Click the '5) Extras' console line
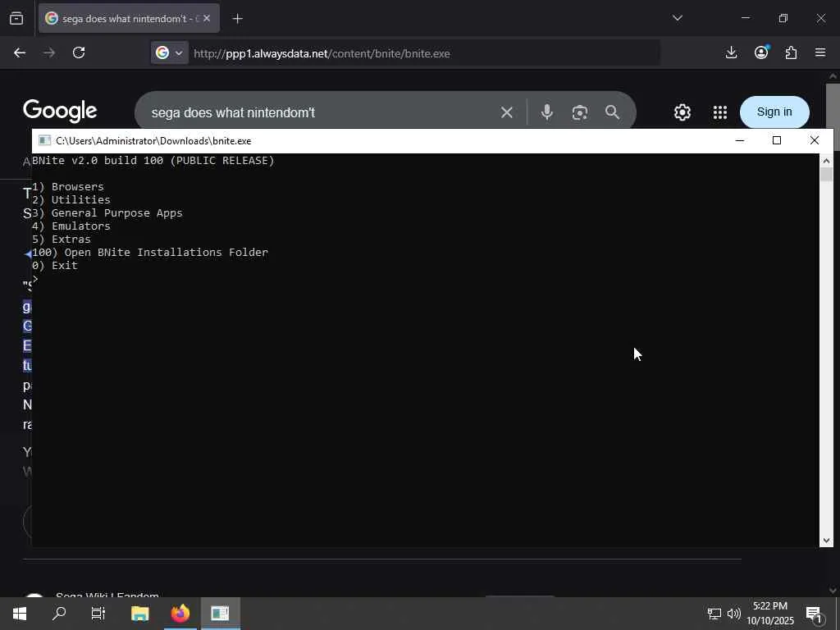Screen dimensions: 840x630 62,240
